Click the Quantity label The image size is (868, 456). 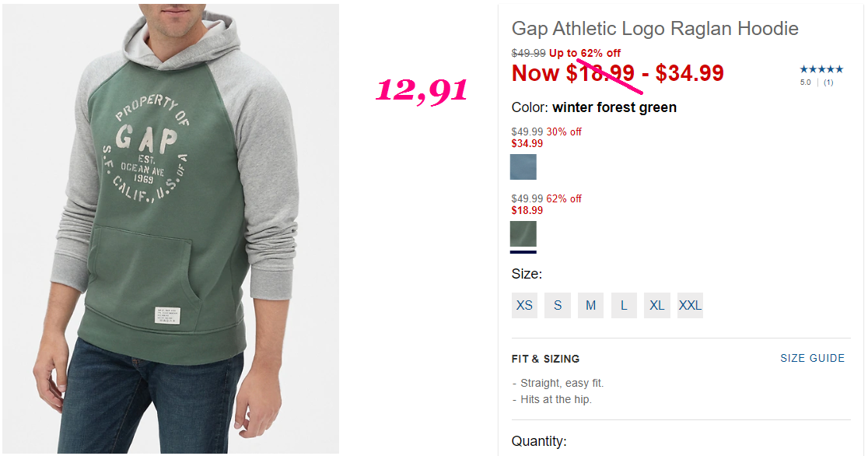(539, 441)
